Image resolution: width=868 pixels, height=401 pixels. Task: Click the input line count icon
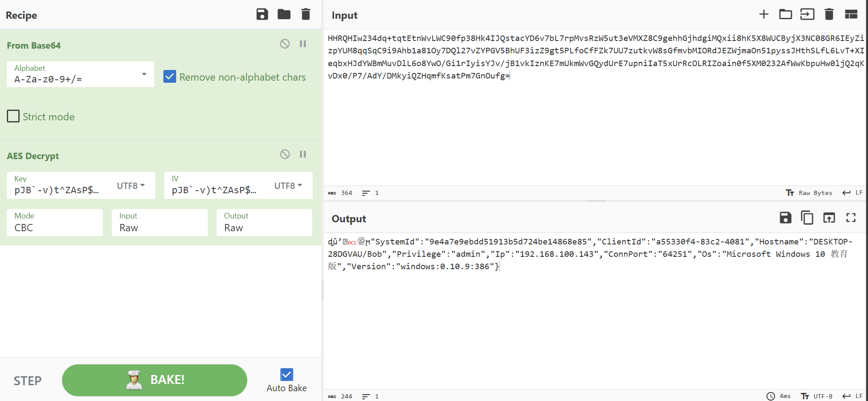(366, 193)
